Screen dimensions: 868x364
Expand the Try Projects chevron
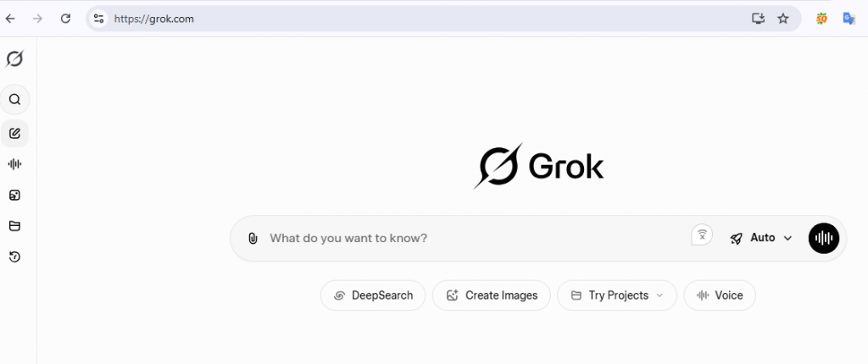[x=660, y=295]
